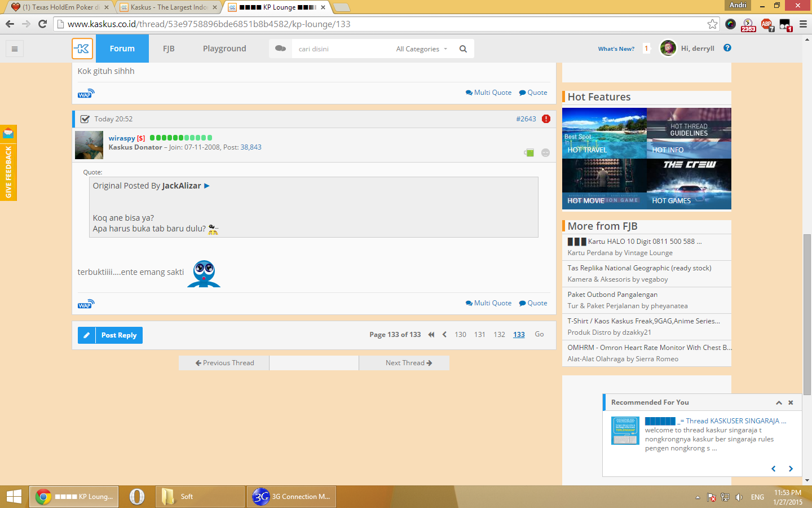Go to original post via blue arrow after JackAlizar
Screen dimensions: 812x508
(x=207, y=186)
